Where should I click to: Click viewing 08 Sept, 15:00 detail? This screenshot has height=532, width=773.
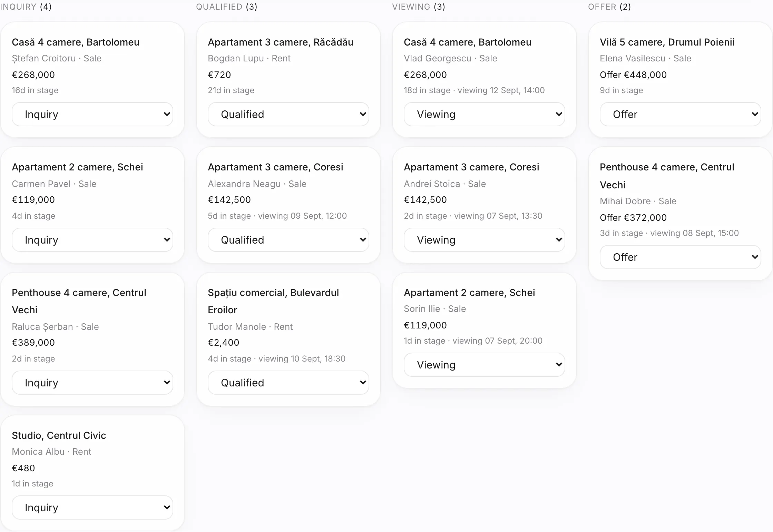tap(694, 233)
